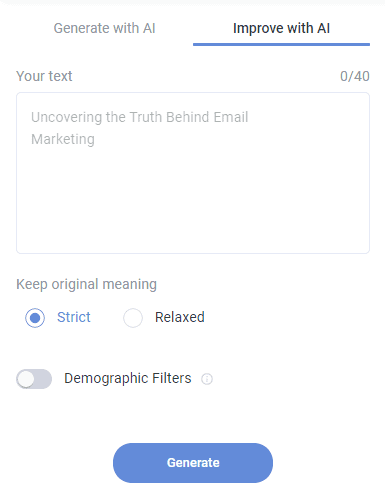The width and height of the screenshot is (385, 491).
Task: Choose the Relaxed radio button circle
Action: (x=133, y=318)
